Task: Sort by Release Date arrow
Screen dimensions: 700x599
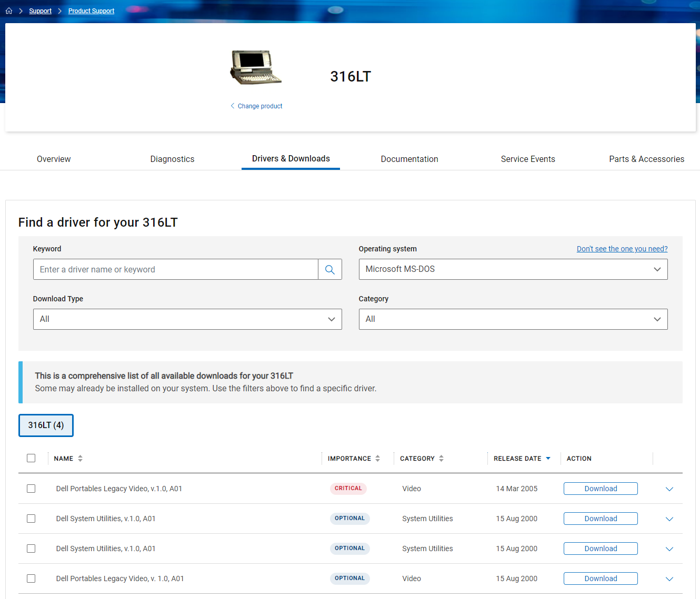Action: [x=548, y=459]
